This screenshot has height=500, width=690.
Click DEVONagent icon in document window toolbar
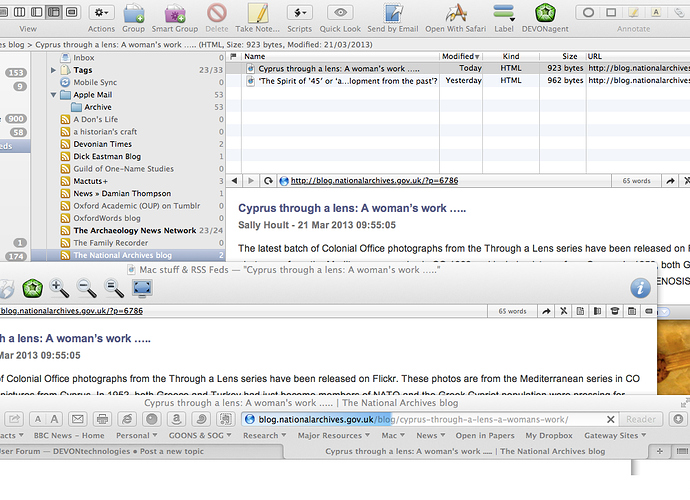(x=33, y=288)
